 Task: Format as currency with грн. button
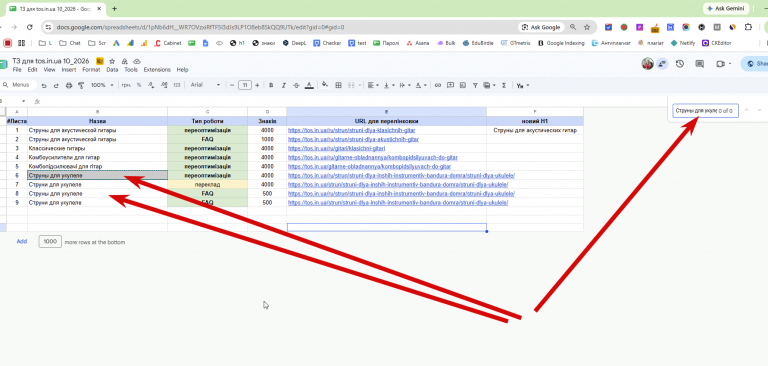[x=126, y=85]
